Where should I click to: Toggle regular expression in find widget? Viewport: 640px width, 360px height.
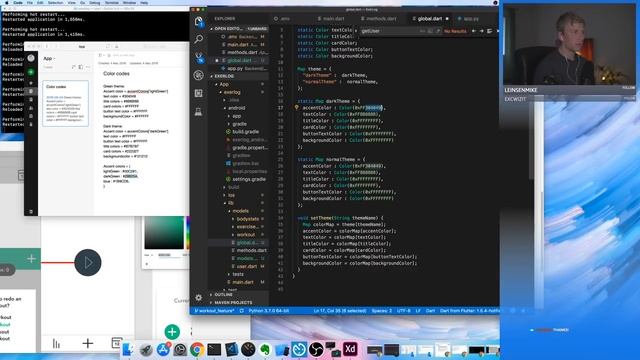click(x=438, y=31)
